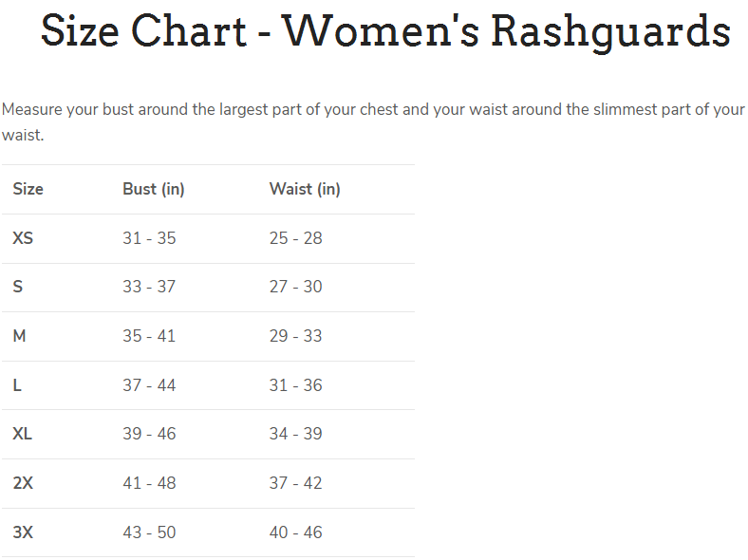Select the M size row label
The image size is (748, 560).
[19, 336]
